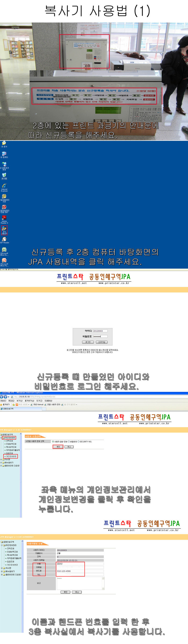Click the IE address bar URL
188x644 pixels.
click(35, 397)
